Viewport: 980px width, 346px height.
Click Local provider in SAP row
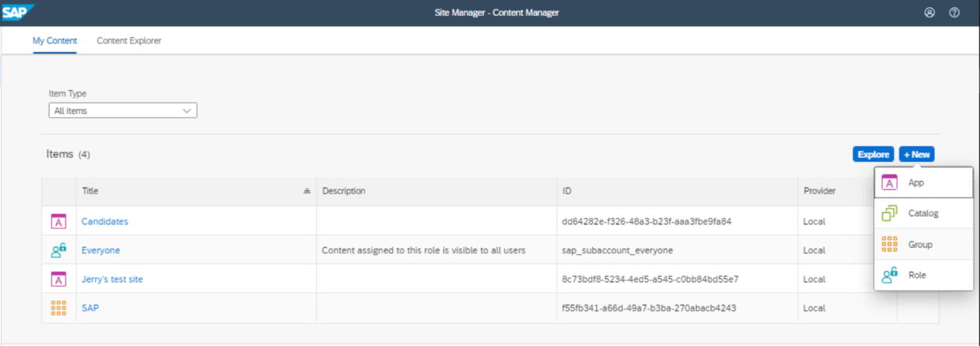click(814, 308)
